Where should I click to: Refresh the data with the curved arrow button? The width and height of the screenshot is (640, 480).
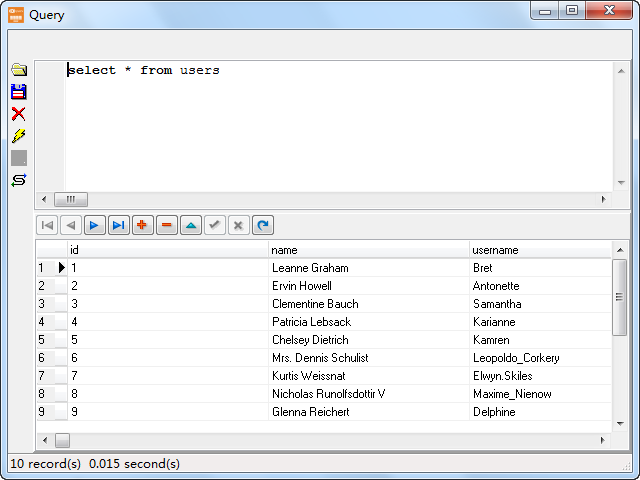(x=262, y=225)
